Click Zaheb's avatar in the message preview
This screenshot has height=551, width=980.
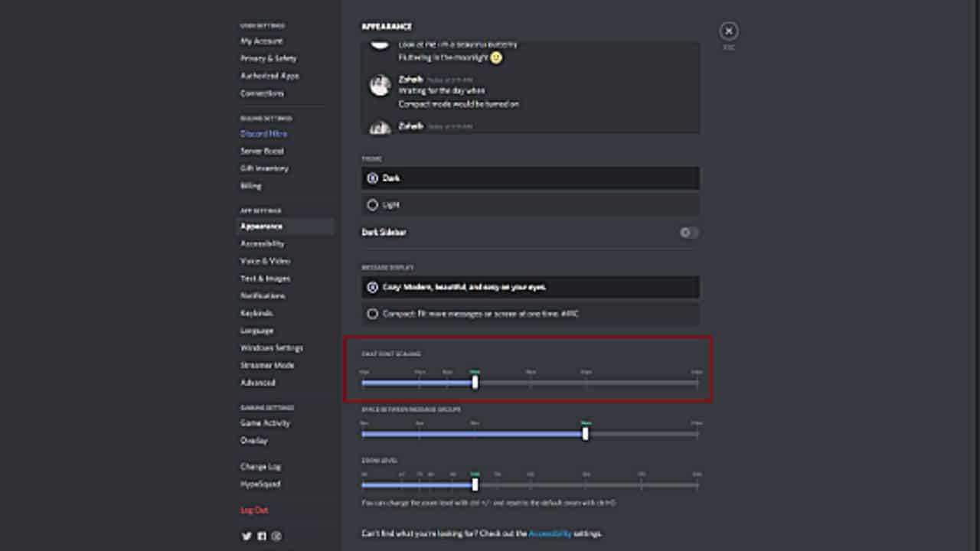pos(381,85)
